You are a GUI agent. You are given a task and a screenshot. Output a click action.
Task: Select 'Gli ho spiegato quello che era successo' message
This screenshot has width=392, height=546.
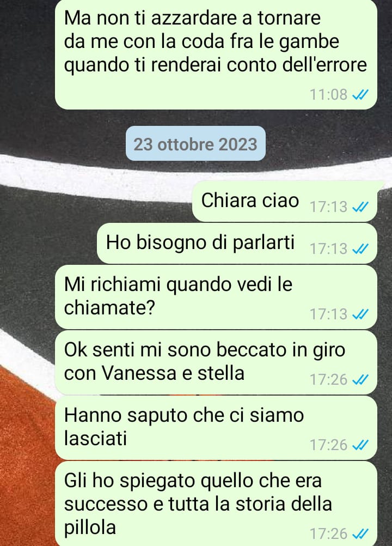[216, 503]
